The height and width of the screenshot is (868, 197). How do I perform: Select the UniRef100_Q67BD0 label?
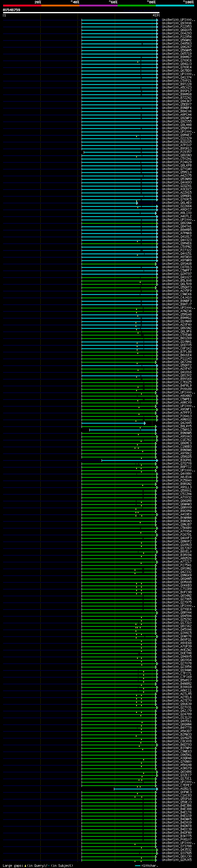(x=177, y=71)
